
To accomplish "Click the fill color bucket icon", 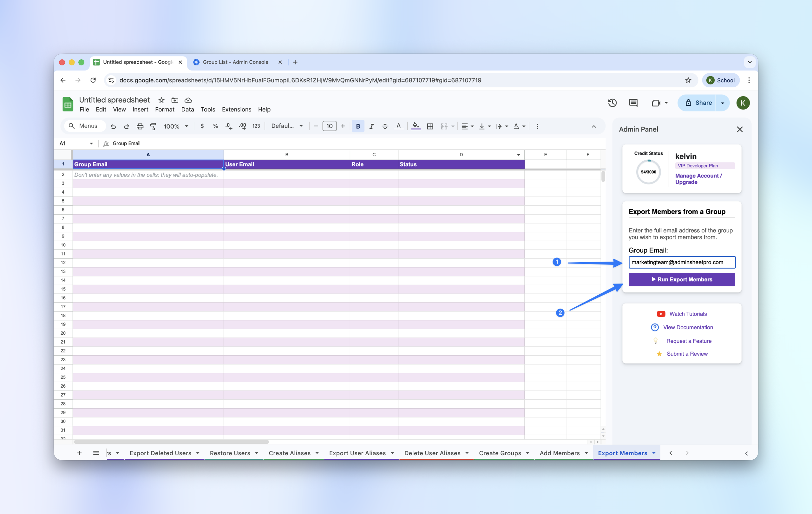I will pyautogui.click(x=416, y=126).
